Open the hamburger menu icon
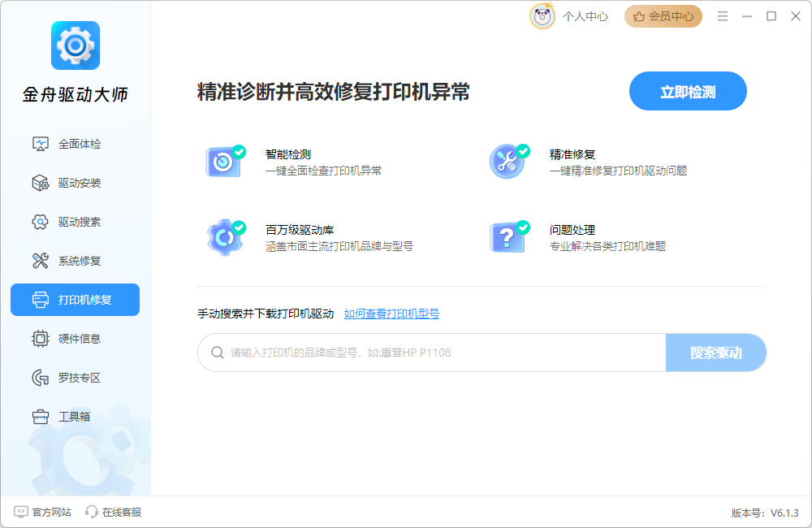This screenshot has height=528, width=812. (723, 16)
